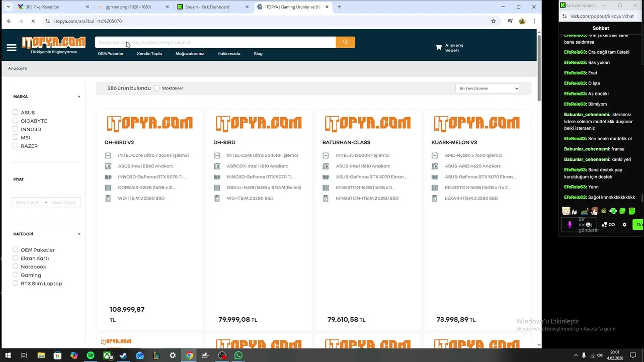Go back in browser history
The width and height of the screenshot is (644, 362).
click(x=9, y=21)
